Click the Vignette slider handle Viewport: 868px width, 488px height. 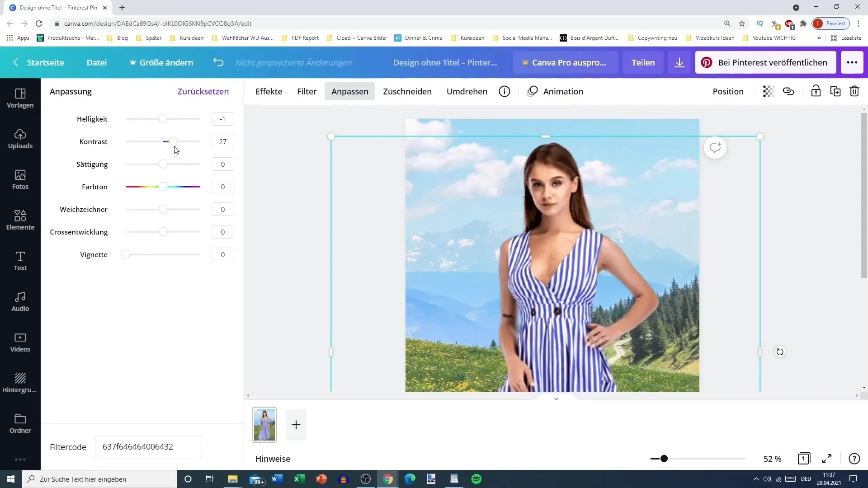click(x=126, y=254)
